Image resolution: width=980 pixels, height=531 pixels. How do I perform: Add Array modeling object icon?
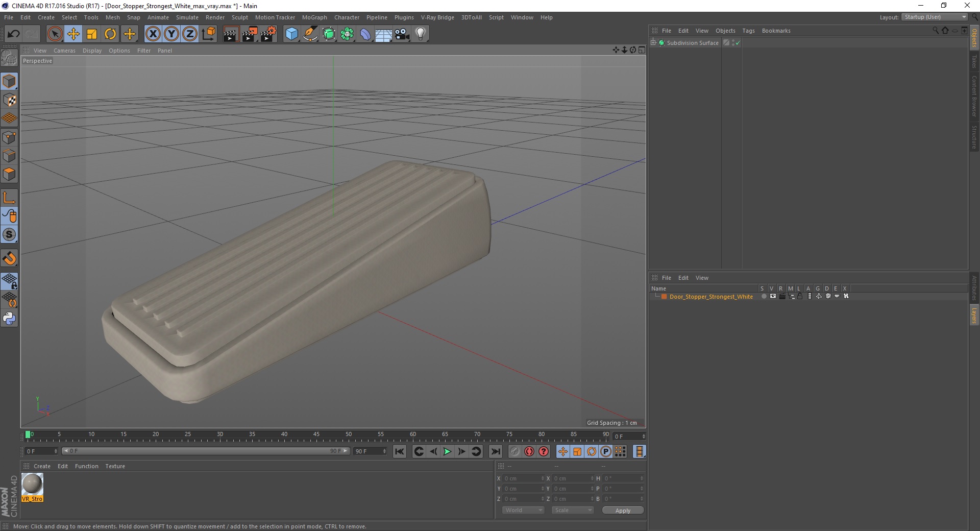[x=348, y=34]
